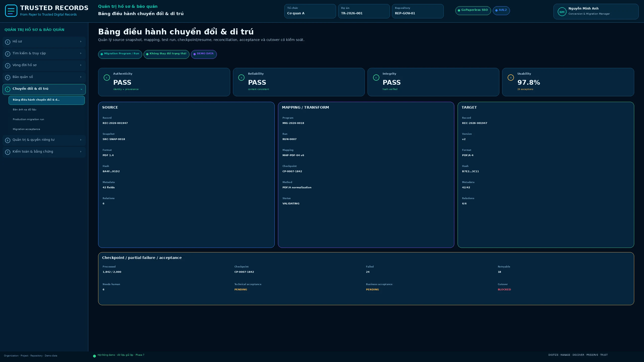
Task: Click the BLOCKED cutover status
Action: [x=504, y=290]
